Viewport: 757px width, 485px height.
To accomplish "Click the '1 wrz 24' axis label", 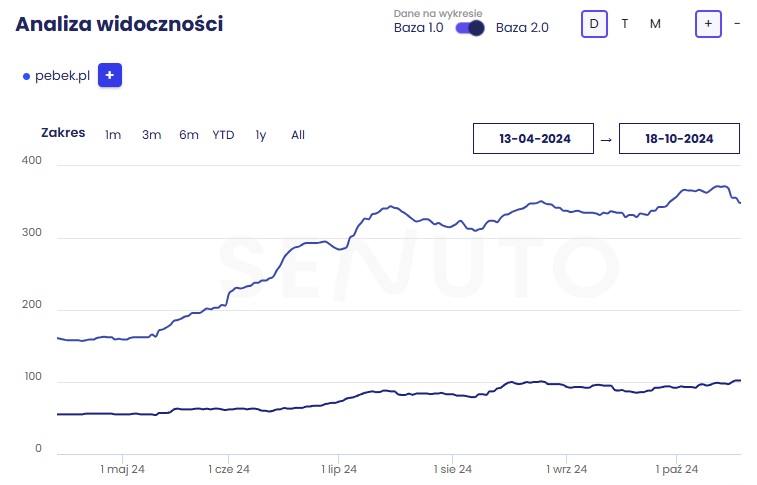I will (566, 469).
